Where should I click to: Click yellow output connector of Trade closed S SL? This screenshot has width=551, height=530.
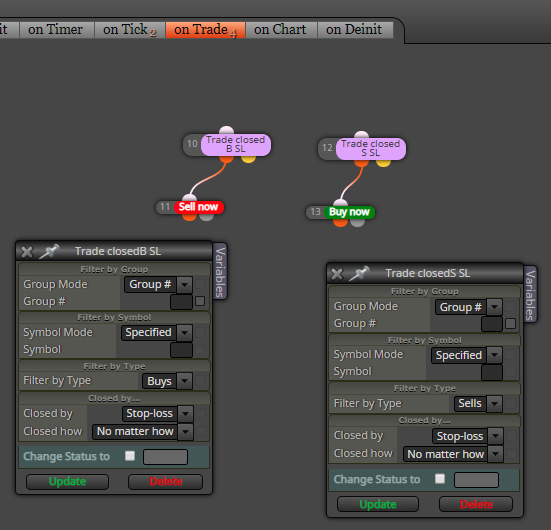pos(383,163)
